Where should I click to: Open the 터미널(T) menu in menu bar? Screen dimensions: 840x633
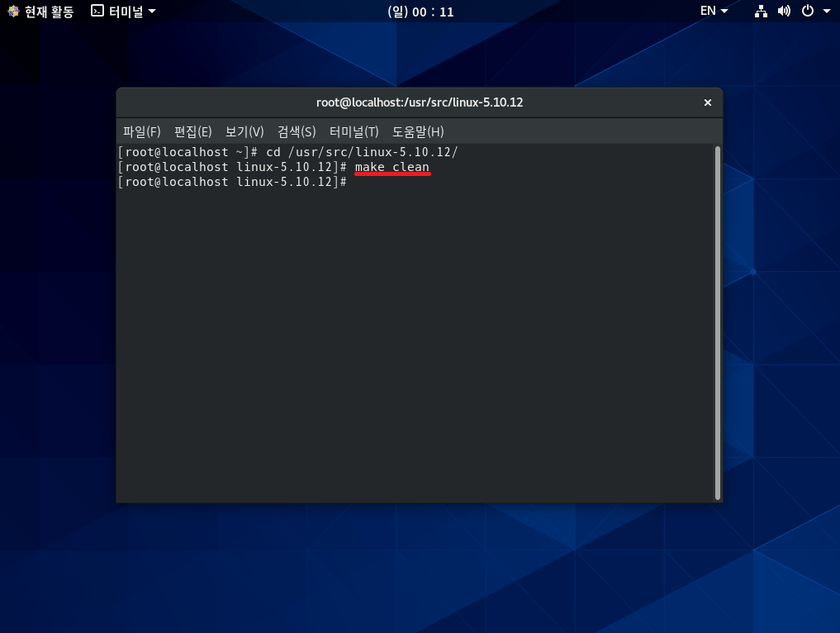click(354, 132)
